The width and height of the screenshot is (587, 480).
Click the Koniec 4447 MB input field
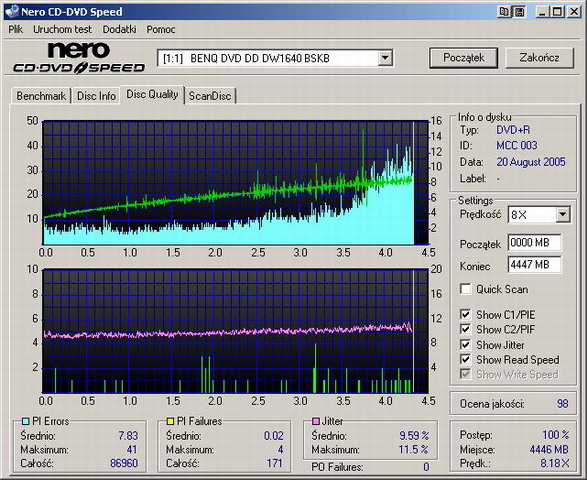pyautogui.click(x=534, y=265)
